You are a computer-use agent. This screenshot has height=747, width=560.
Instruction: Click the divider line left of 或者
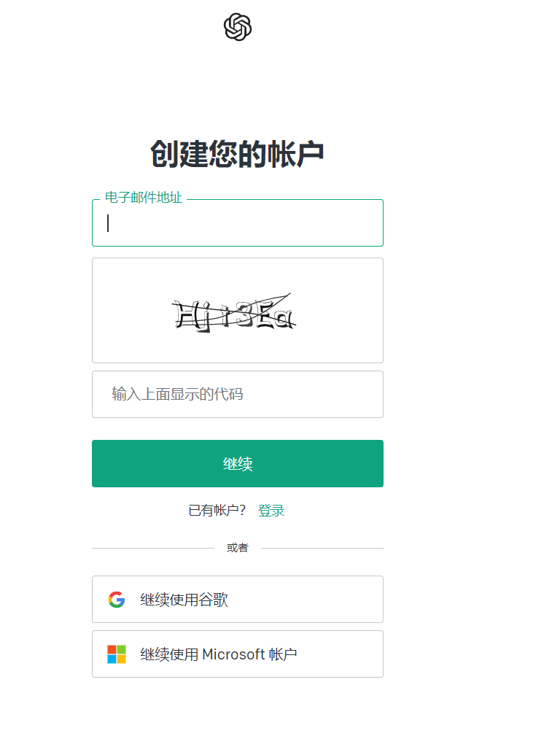pyautogui.click(x=153, y=549)
